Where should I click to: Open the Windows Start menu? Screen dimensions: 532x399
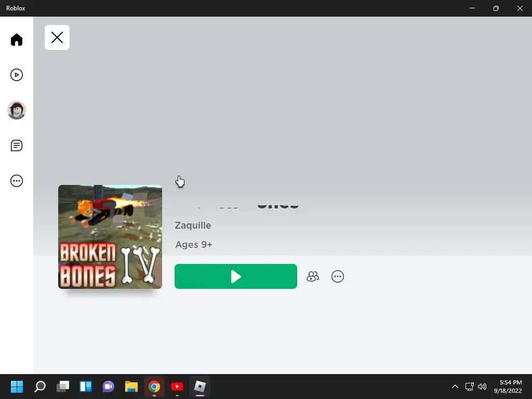click(x=17, y=387)
